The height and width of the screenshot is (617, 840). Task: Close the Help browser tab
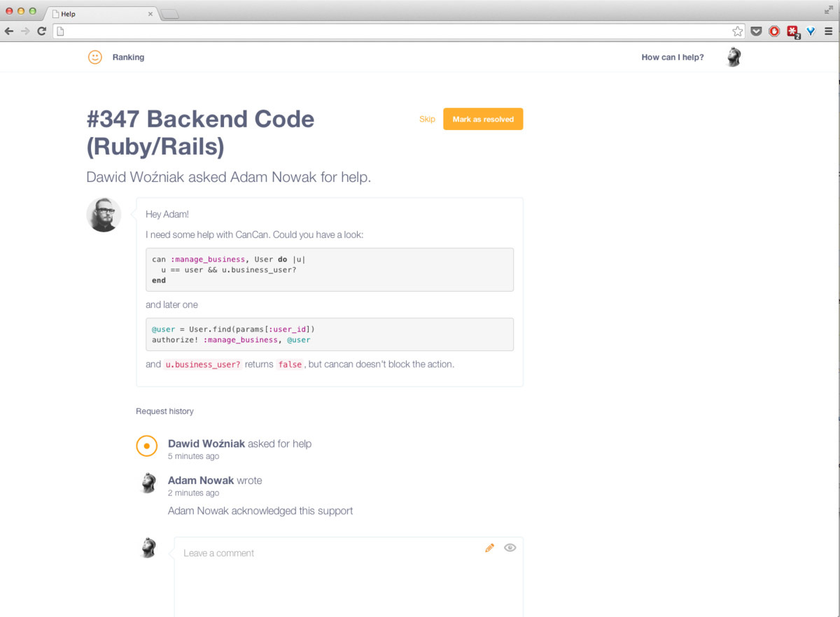click(x=150, y=14)
